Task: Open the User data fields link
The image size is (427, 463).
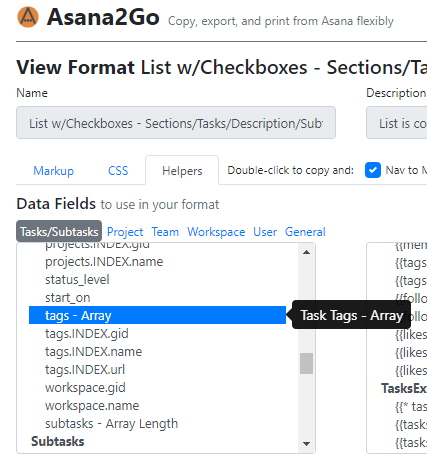Action: pyautogui.click(x=265, y=232)
